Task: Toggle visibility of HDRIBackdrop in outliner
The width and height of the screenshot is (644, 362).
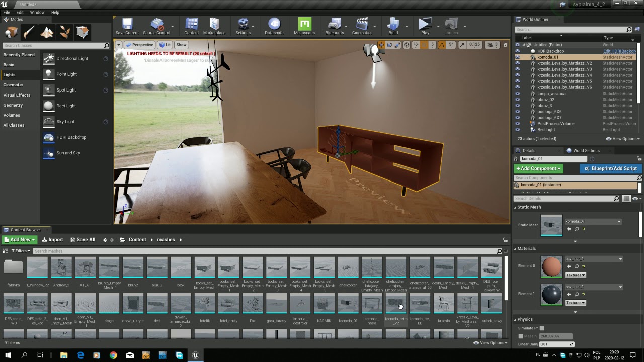Action: pyautogui.click(x=518, y=51)
